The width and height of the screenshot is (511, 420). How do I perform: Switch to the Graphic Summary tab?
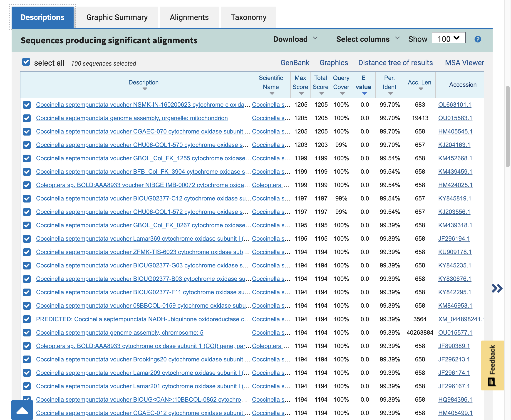click(117, 17)
